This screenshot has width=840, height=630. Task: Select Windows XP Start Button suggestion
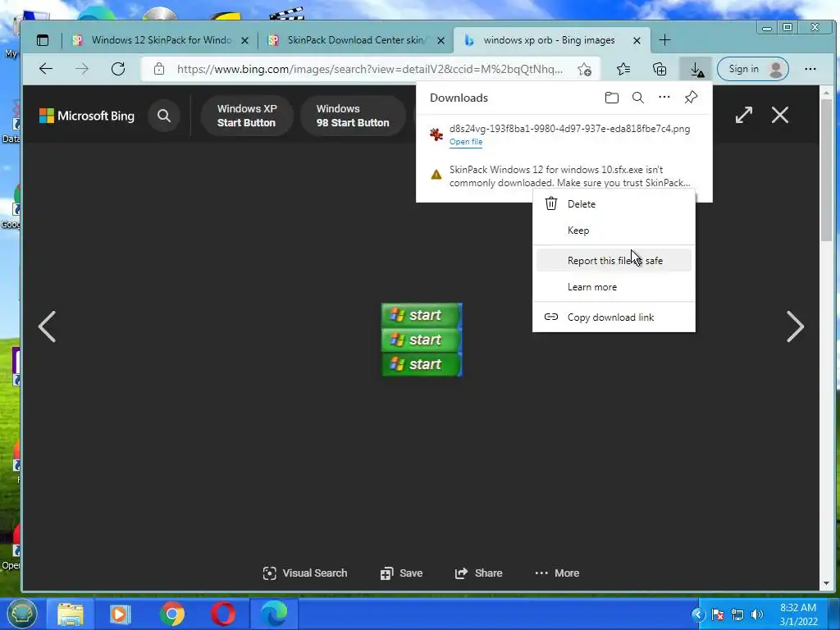point(246,116)
